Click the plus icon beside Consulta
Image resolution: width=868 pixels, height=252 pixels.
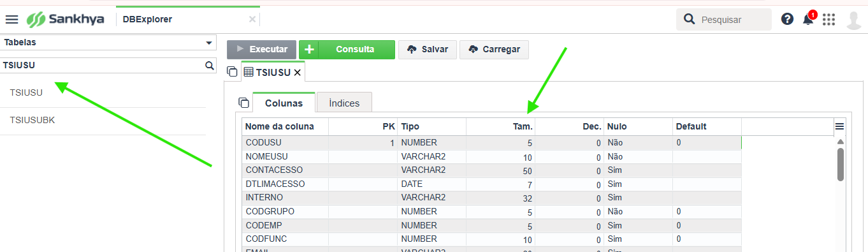point(309,49)
